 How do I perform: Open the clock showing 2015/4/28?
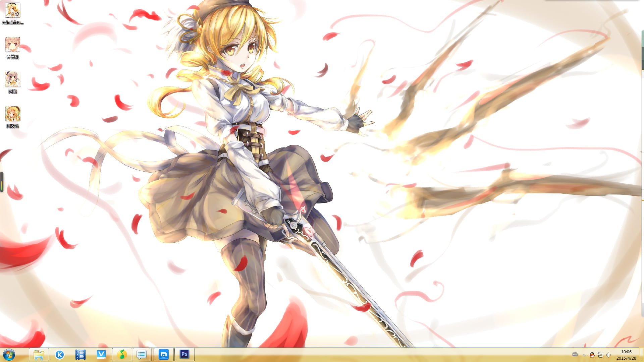626,355
